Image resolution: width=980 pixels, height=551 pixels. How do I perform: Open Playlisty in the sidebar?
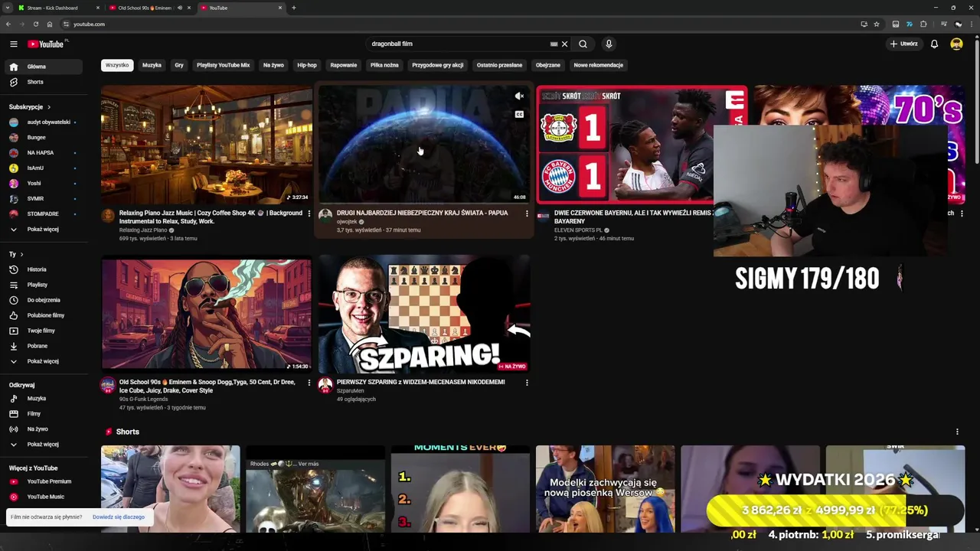[x=44, y=285]
